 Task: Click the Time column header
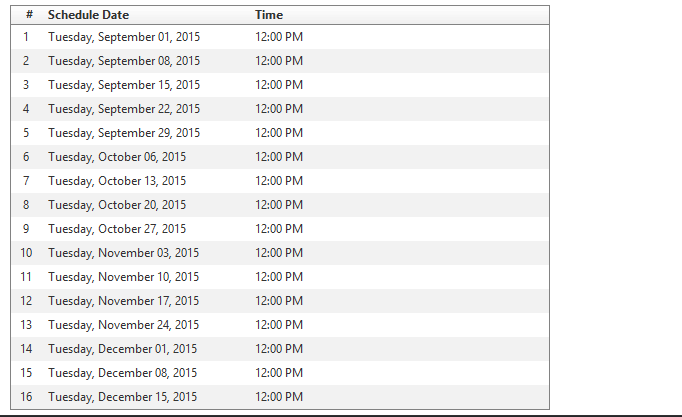click(x=269, y=15)
